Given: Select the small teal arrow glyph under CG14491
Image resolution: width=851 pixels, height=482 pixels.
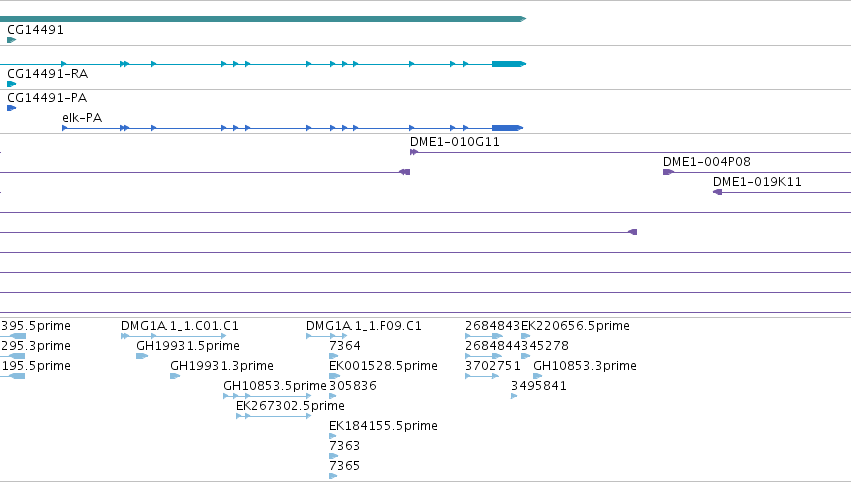Looking at the screenshot, I should 11,40.
